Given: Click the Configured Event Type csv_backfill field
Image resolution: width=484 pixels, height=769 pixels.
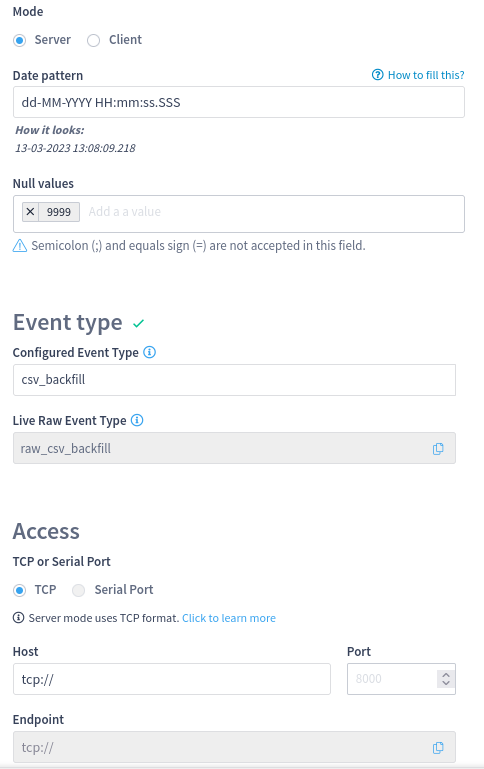Looking at the screenshot, I should [x=234, y=380].
